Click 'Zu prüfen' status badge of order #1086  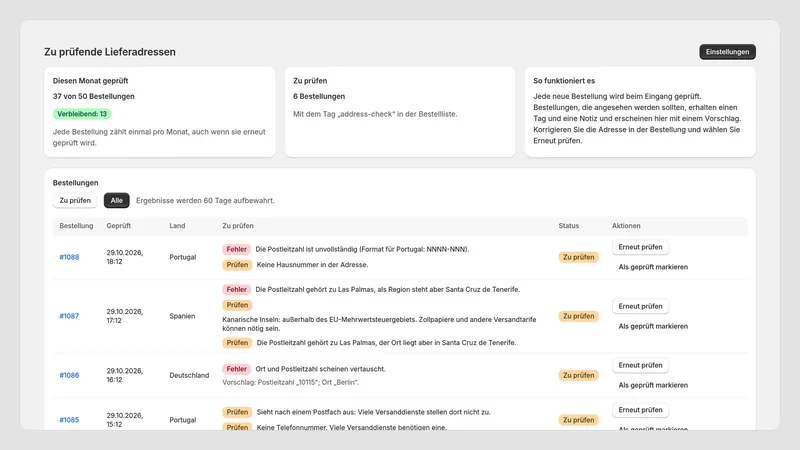pyautogui.click(x=579, y=376)
